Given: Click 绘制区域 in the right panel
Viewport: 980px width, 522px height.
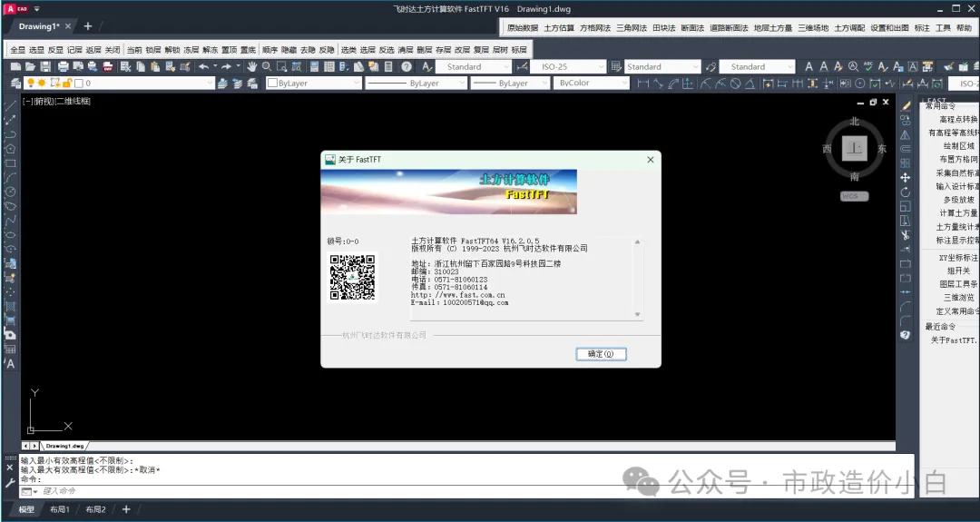Looking at the screenshot, I should pyautogui.click(x=959, y=146).
